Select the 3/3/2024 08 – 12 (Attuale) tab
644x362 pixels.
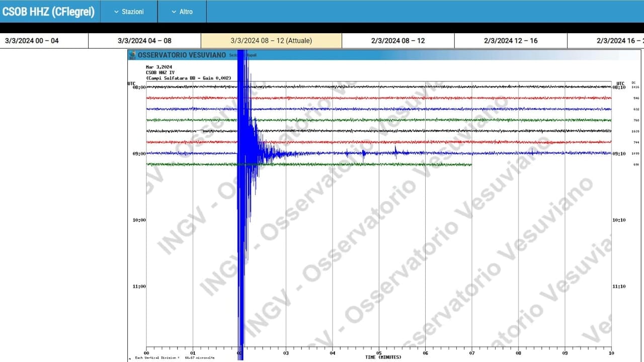271,41
